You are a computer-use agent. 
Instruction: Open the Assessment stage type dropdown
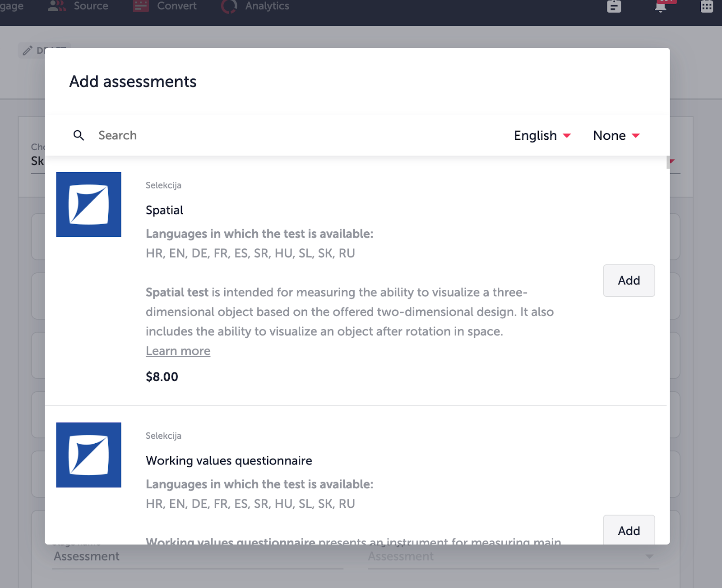tap(514, 556)
